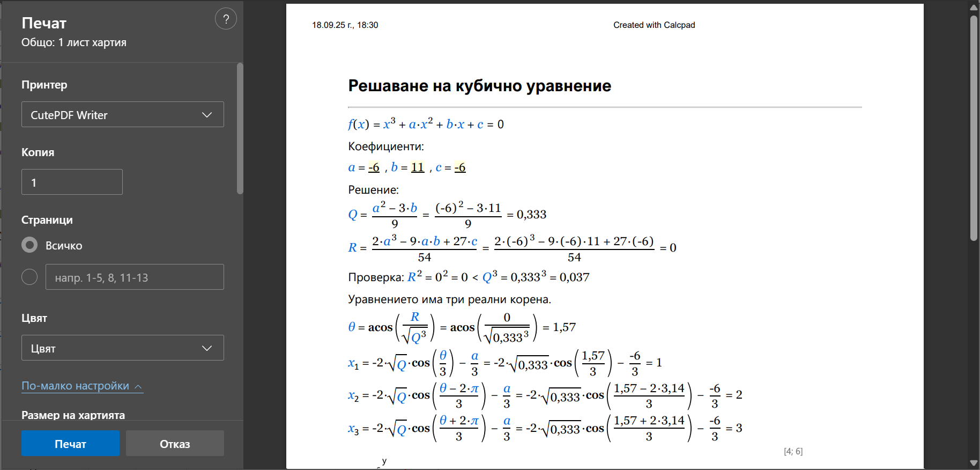Click the 'Общо: 1 лист хартия' text
Viewport: 980px width, 470px height.
[x=74, y=42]
